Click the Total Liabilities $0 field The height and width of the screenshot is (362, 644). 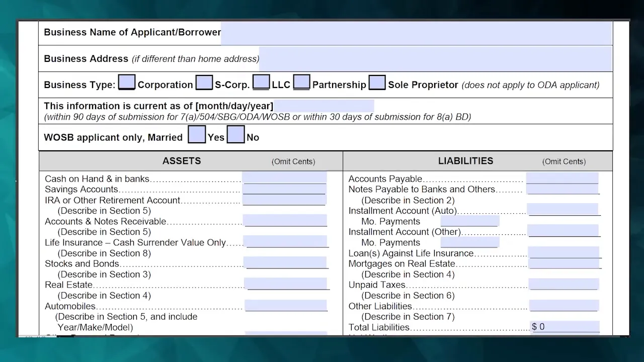tap(563, 326)
